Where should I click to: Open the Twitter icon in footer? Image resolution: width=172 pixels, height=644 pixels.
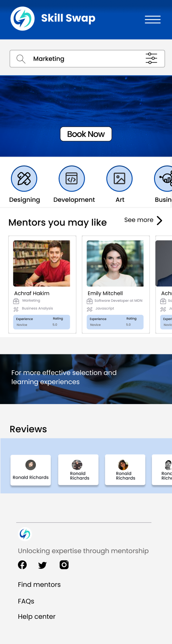42,565
